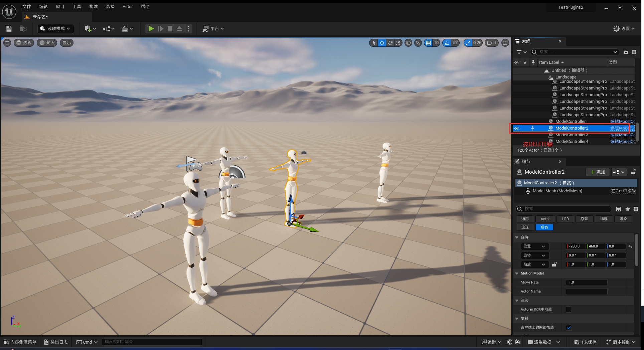Open the 平台 platforms dropdown

pos(213,29)
